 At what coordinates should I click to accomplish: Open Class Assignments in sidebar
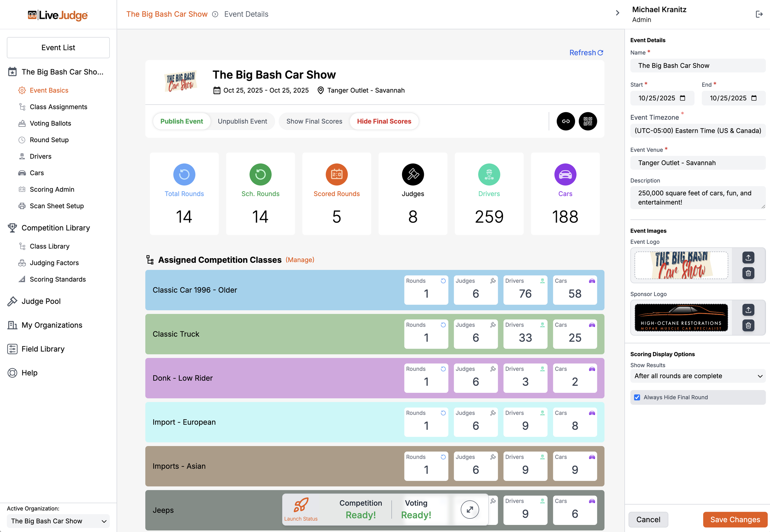pyautogui.click(x=59, y=107)
